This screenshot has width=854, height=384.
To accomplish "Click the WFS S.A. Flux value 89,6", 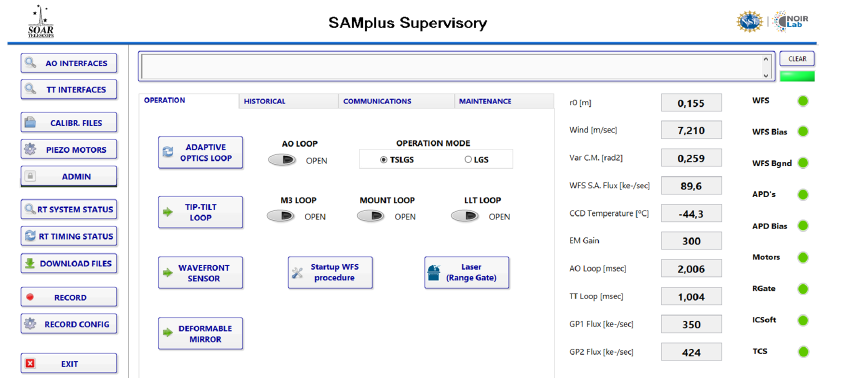I will pos(691,186).
